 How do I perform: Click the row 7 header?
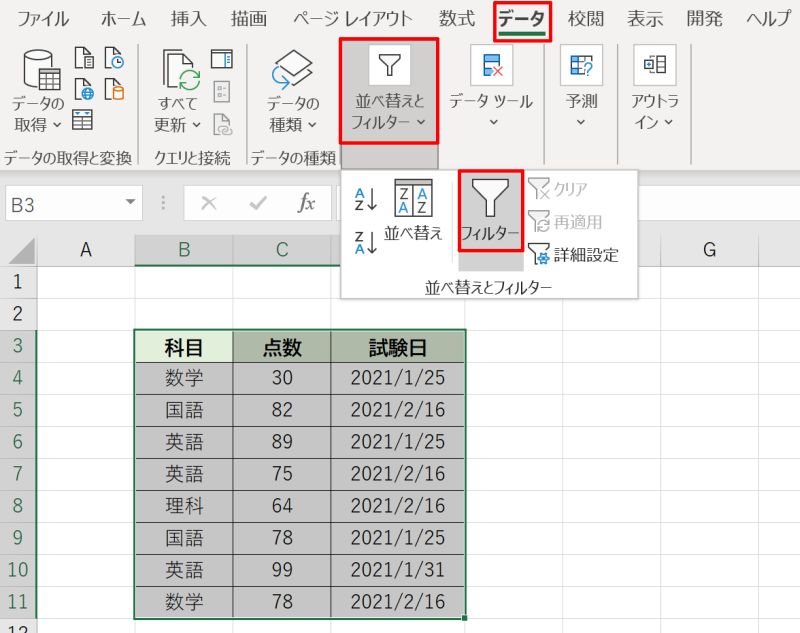17,474
